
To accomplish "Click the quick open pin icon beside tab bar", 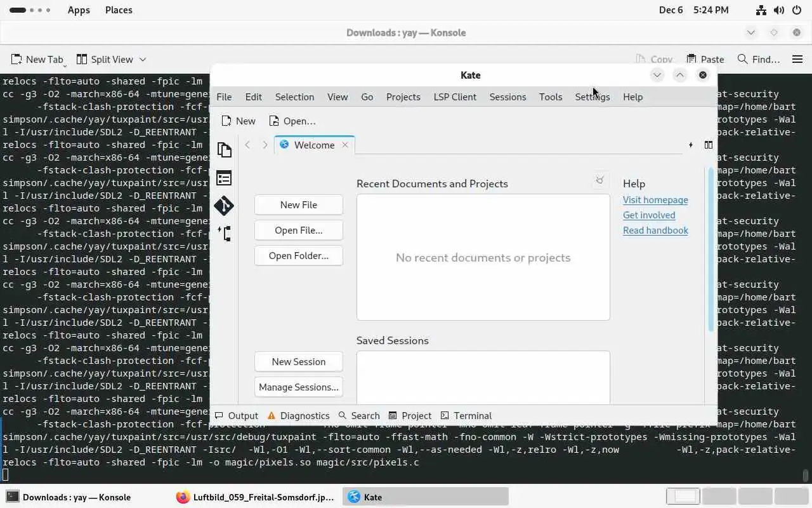I will tap(691, 145).
